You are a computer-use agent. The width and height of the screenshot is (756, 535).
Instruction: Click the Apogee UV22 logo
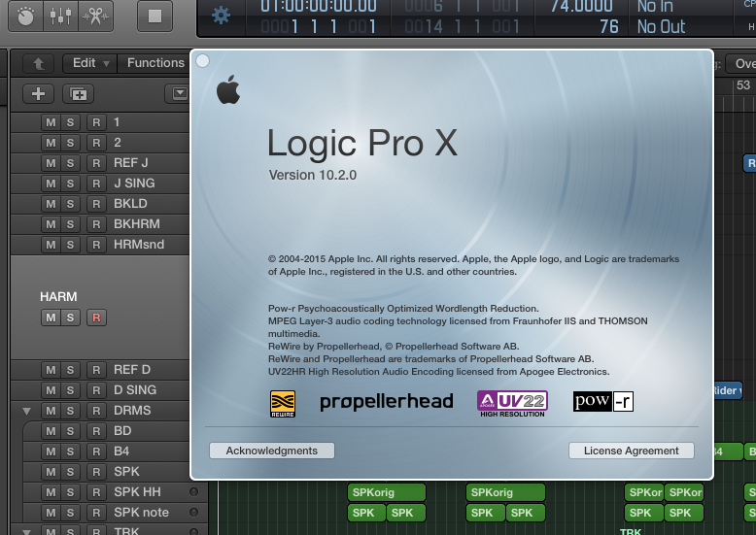[x=512, y=404]
